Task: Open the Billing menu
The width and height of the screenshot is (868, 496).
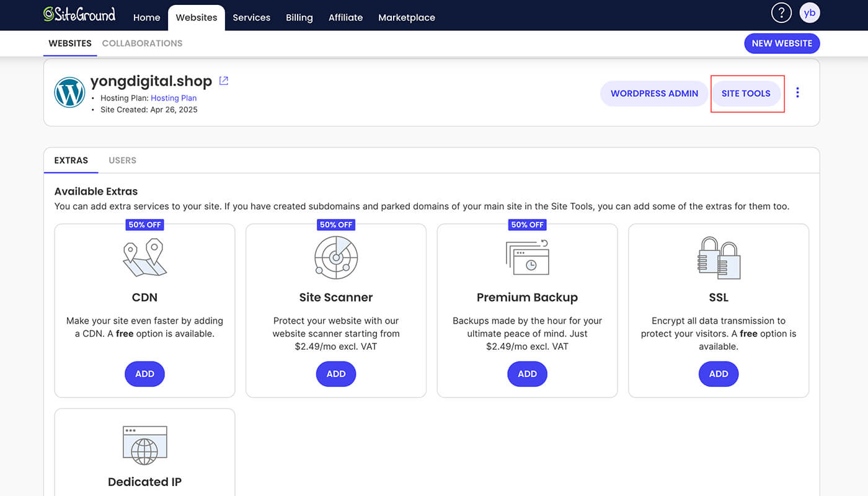Action: pyautogui.click(x=299, y=17)
